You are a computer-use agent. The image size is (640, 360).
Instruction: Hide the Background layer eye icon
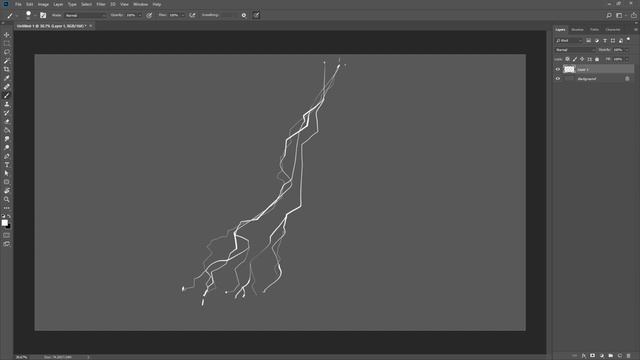[x=558, y=78]
